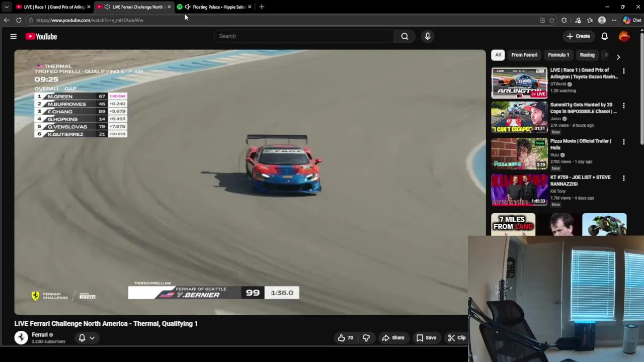
Task: Open the Ferrari channel avatar
Action: [21, 337]
